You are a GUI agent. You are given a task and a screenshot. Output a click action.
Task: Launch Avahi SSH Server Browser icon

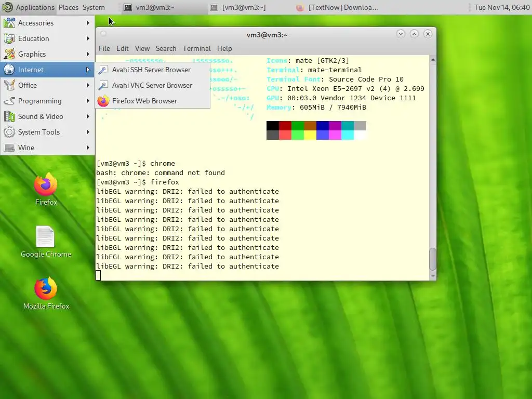pos(103,70)
